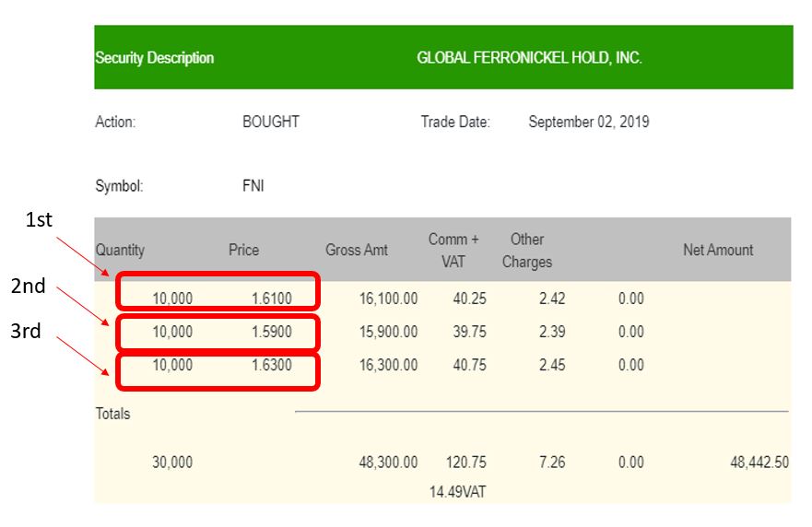Select other charges value 2.45

[552, 365]
